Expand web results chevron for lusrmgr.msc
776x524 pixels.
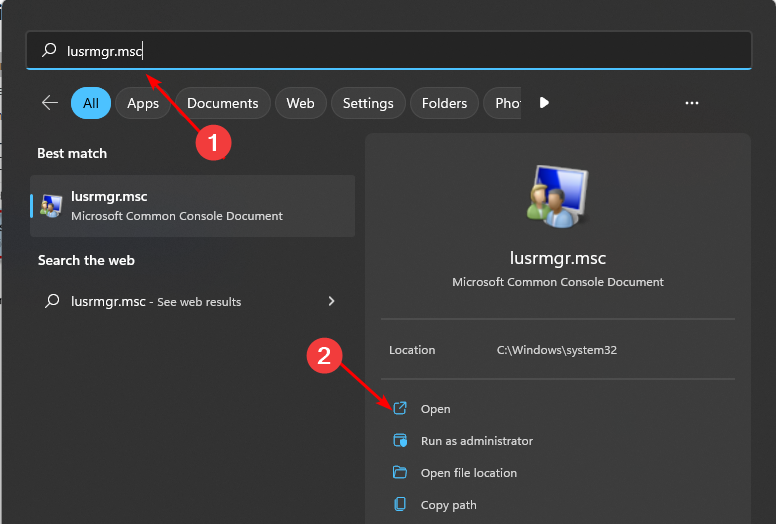(x=332, y=301)
